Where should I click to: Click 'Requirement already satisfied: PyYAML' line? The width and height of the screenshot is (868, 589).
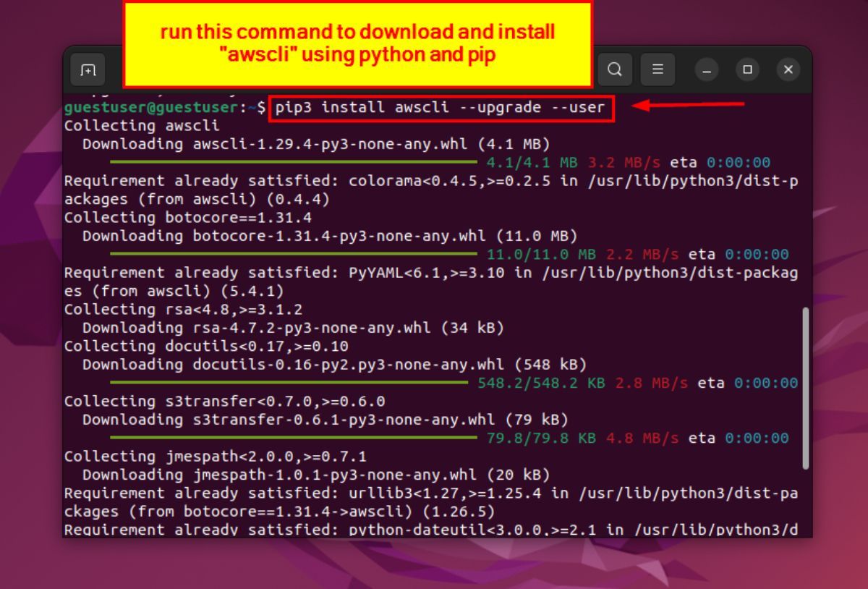coord(431,282)
